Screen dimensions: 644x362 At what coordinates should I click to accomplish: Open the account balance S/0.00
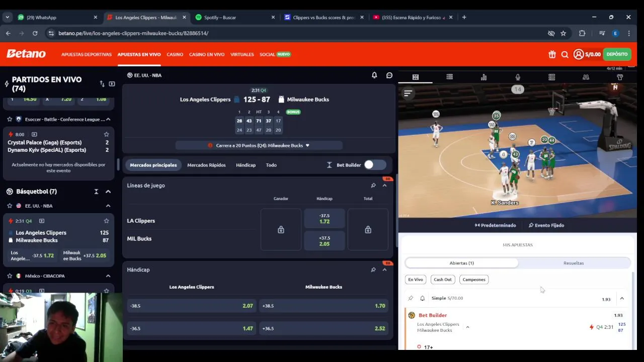point(587,54)
